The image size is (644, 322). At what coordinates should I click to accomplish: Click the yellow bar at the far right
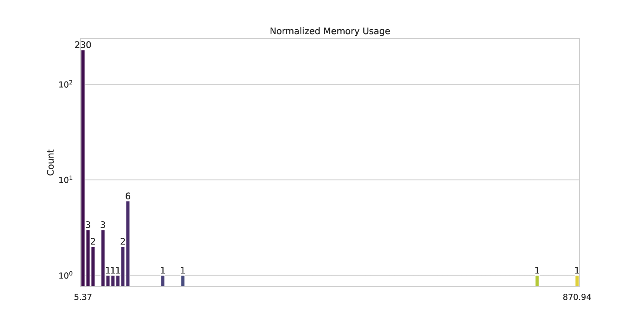pos(577,281)
